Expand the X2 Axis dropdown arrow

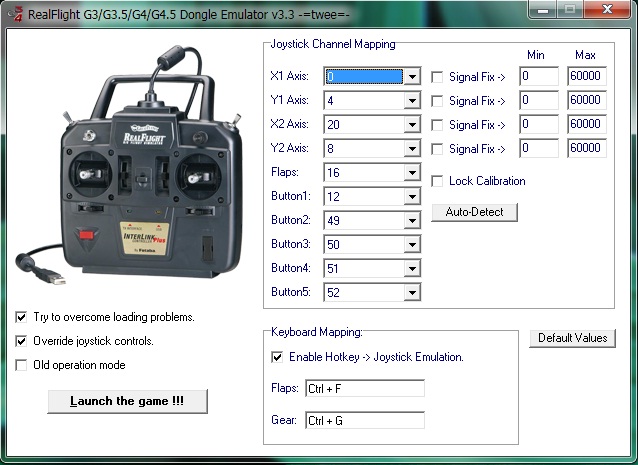click(412, 124)
